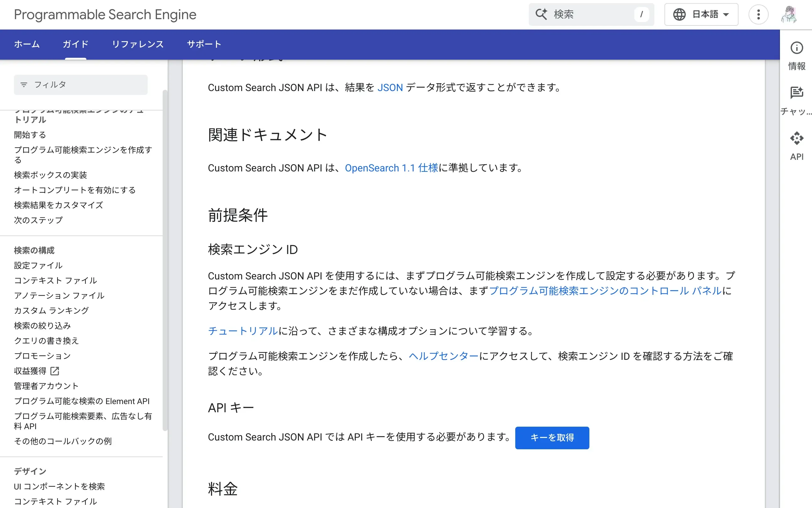The width and height of the screenshot is (812, 508).
Task: Open the information panel icon
Action: coord(797,48)
